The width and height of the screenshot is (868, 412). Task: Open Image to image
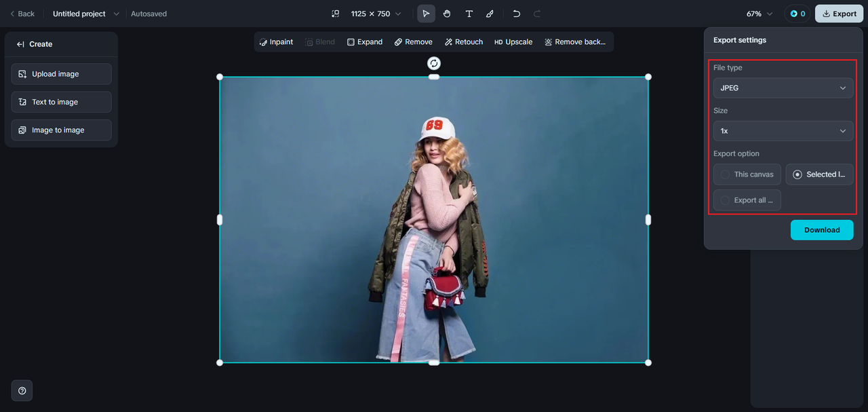[61, 130]
